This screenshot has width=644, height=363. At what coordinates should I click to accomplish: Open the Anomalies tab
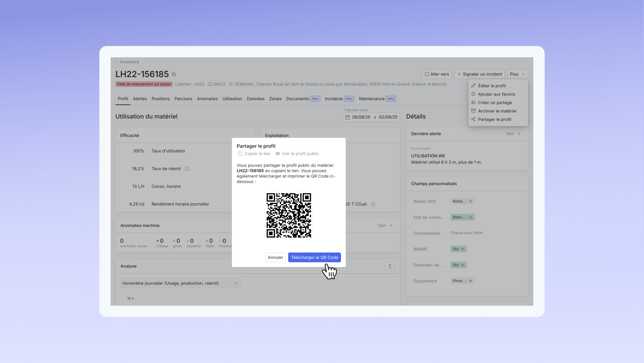click(x=207, y=99)
